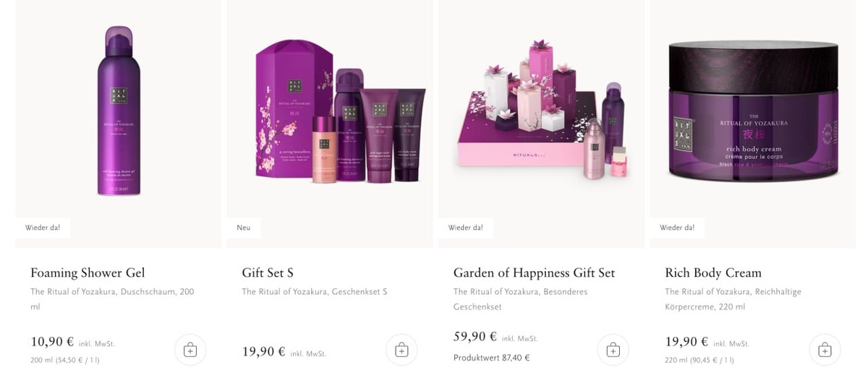Click the Duschschaum 200 ml description text
The width and height of the screenshot is (868, 386).
point(112,299)
